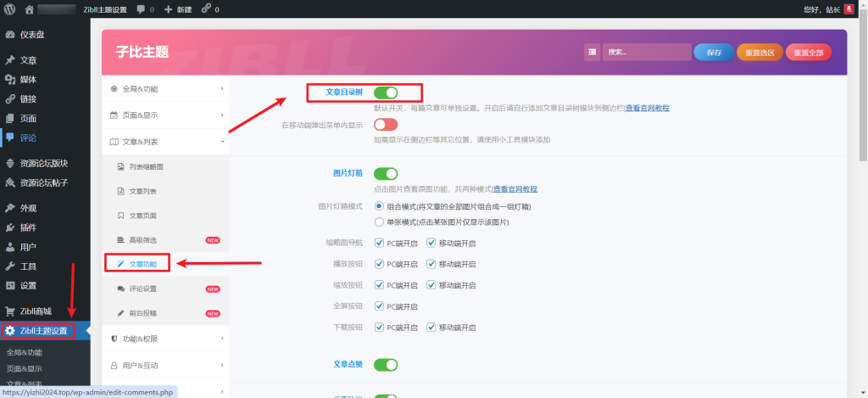868x398 pixels.
Task: Select 单张模式 radio option
Action: click(x=380, y=222)
